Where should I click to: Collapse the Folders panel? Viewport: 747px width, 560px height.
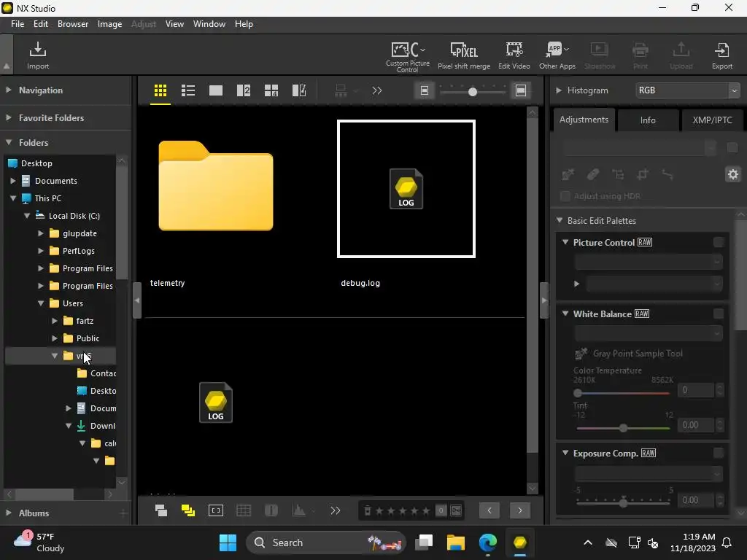coord(9,142)
